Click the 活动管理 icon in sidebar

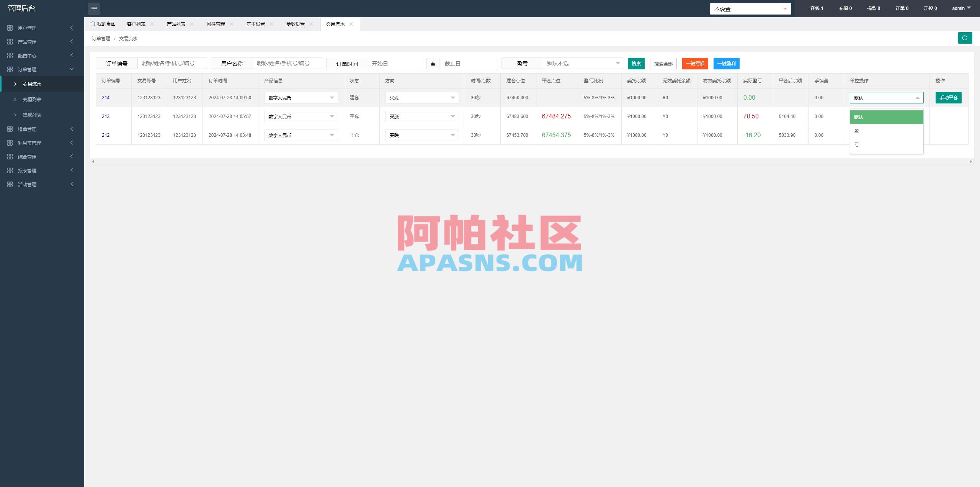10,184
